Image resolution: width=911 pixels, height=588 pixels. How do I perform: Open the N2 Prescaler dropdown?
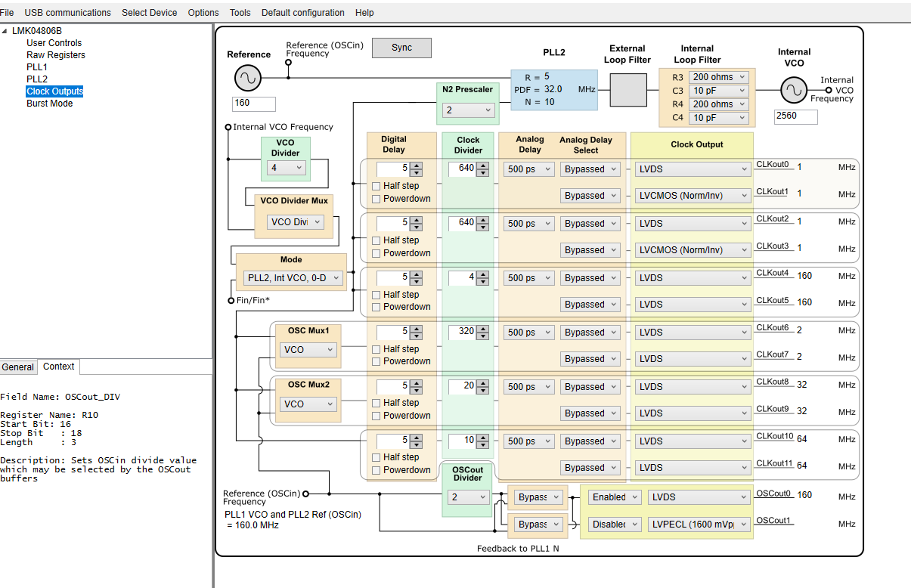(468, 110)
